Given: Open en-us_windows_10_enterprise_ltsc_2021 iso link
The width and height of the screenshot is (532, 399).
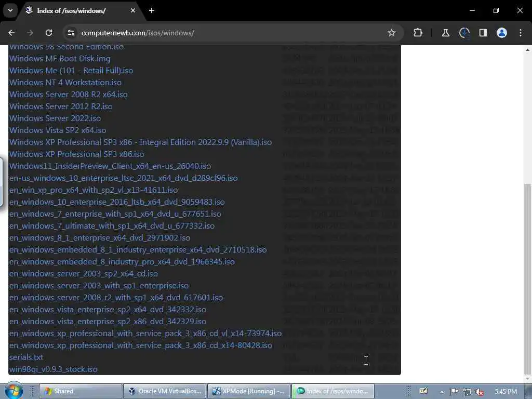Looking at the screenshot, I should coord(124,178).
